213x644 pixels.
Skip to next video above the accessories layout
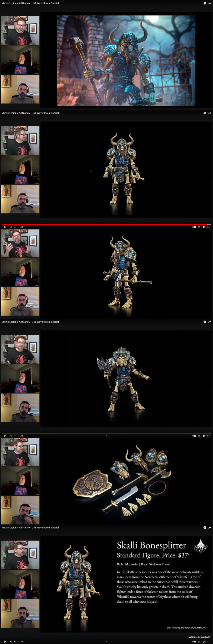point(10,436)
